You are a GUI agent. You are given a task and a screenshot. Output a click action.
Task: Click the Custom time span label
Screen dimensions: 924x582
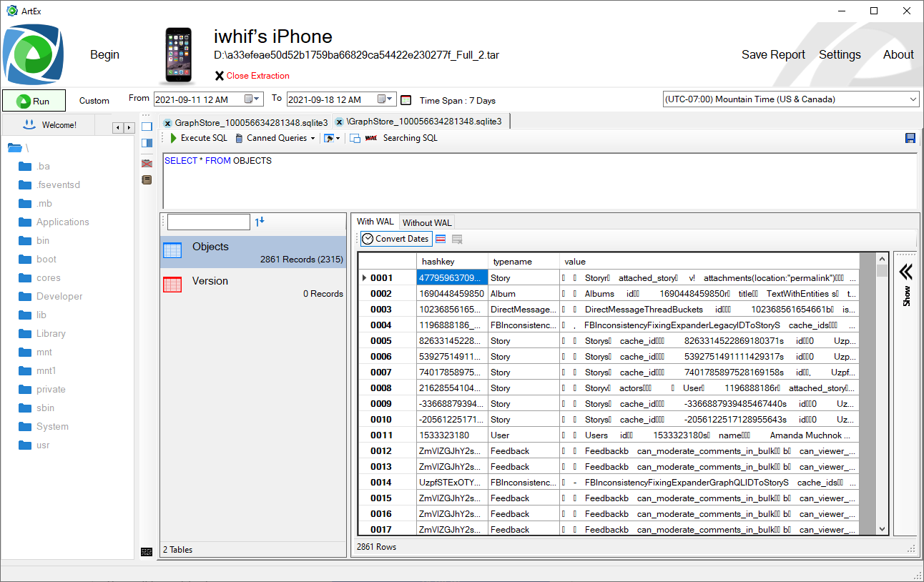[94, 101]
